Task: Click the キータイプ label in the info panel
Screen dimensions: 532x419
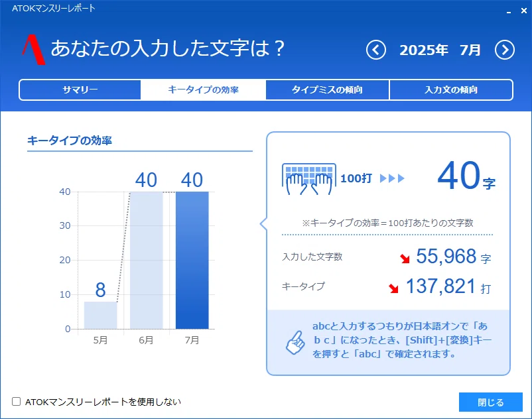Action: 303,286
